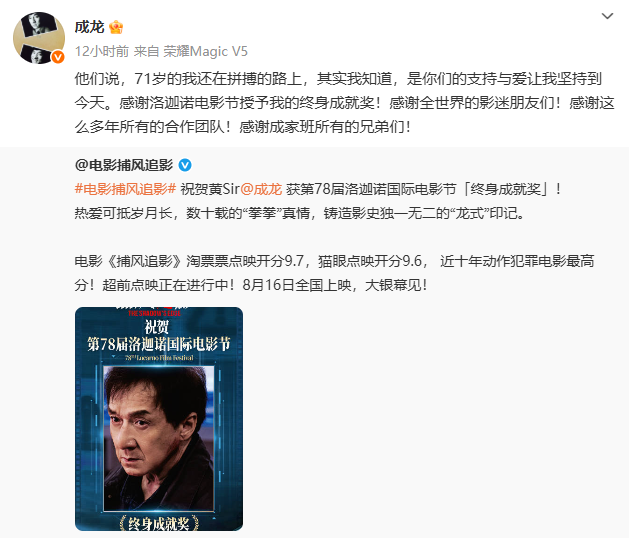629x538 pixels.
Task: Click reposted line 热爱可抵岁月长
Action: 124,213
